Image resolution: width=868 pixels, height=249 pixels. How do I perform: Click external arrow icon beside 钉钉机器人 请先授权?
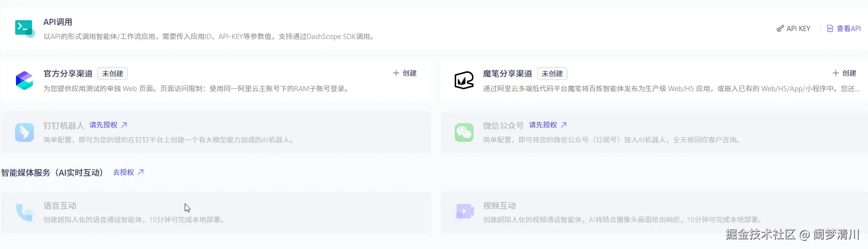tap(124, 125)
